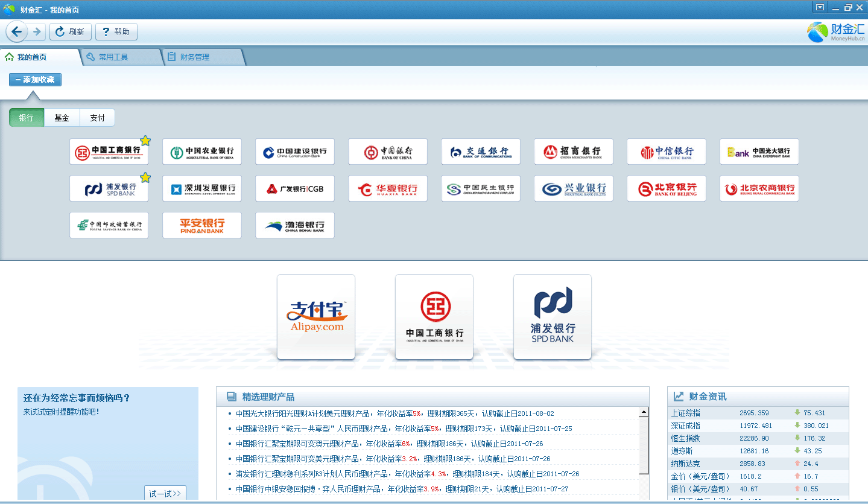Click the back navigation arrow

(17, 31)
